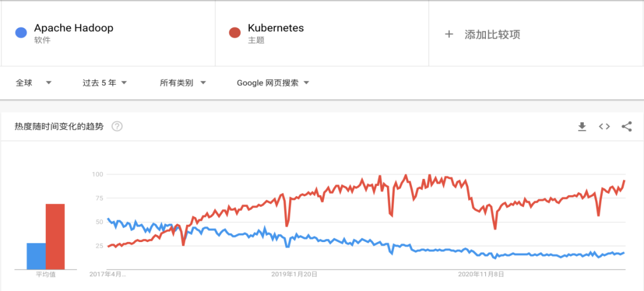The width and height of the screenshot is (644, 291).
Task: Open the 过去 5 年 time range dropdown
Action: tap(105, 83)
